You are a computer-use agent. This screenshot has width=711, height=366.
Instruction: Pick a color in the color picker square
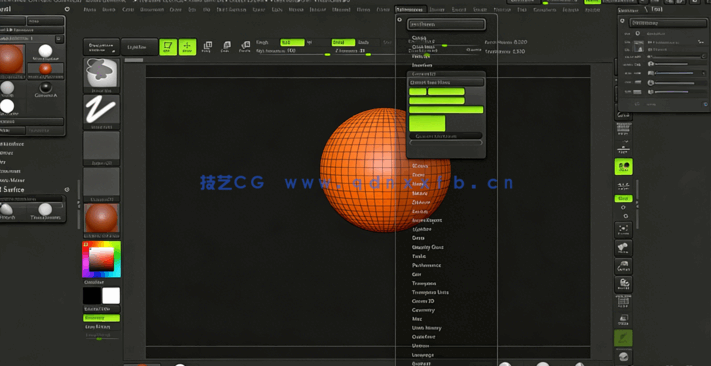coord(101,259)
